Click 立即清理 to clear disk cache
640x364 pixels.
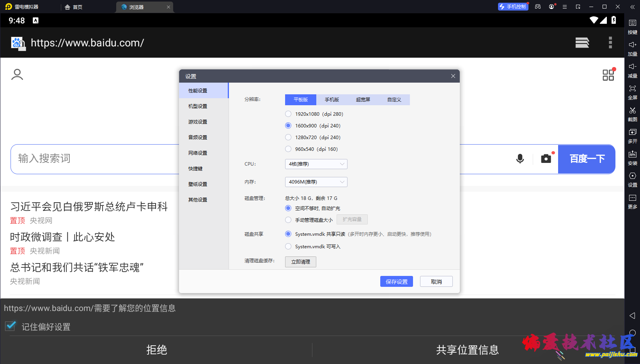pos(300,262)
